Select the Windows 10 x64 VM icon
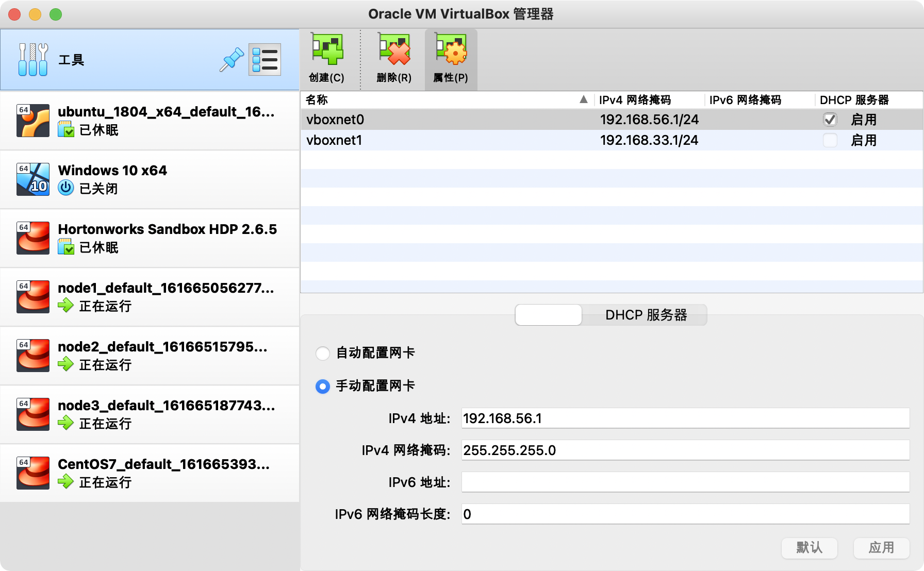The width and height of the screenshot is (924, 571). pos(33,179)
